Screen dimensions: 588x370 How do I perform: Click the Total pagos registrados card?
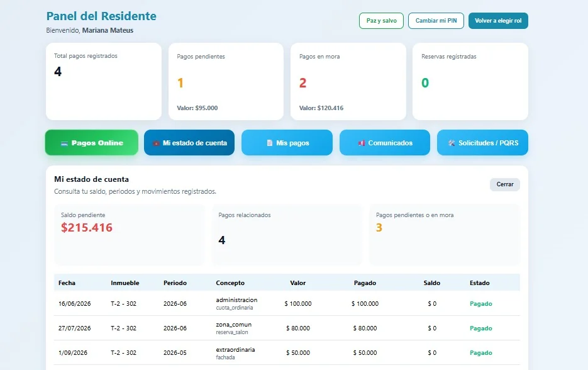[104, 81]
